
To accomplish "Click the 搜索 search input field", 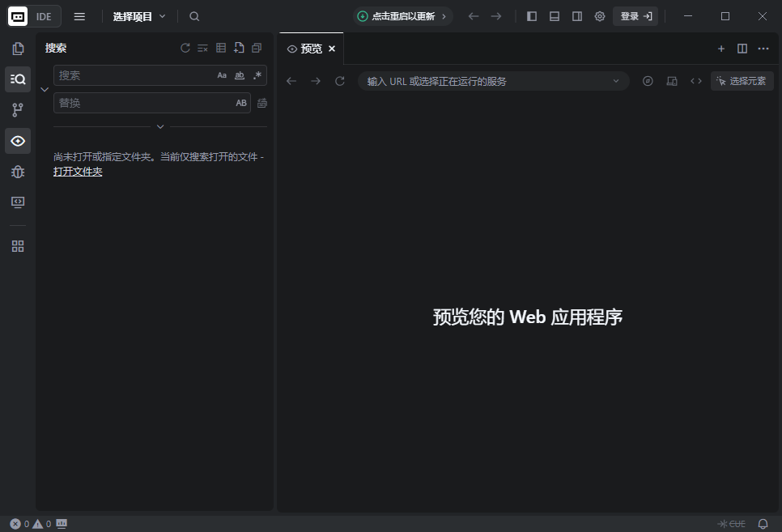I will coord(160,75).
